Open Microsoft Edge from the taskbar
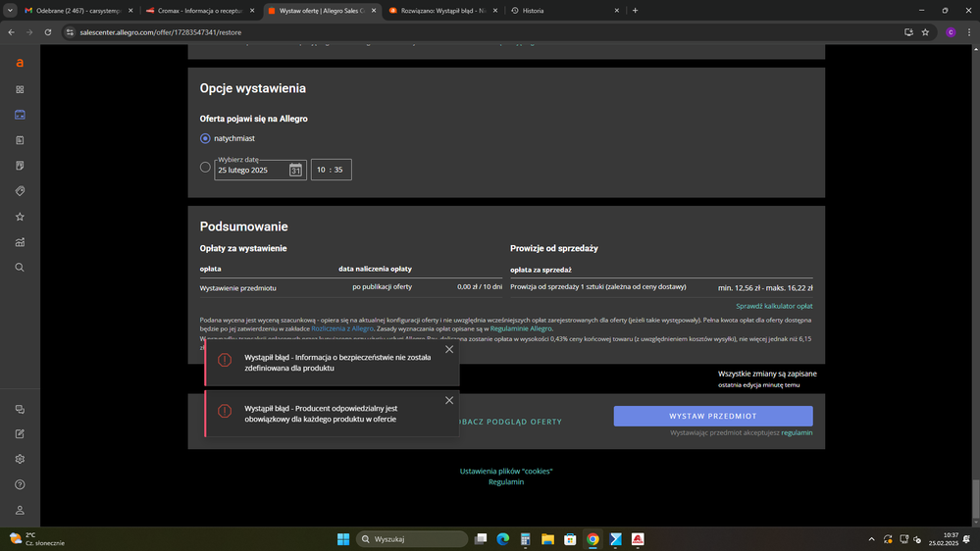980x551 pixels. click(503, 539)
